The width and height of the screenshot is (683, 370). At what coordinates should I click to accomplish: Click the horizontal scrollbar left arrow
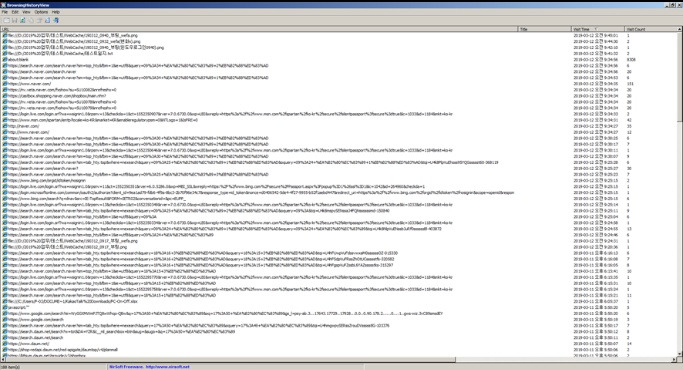3,360
